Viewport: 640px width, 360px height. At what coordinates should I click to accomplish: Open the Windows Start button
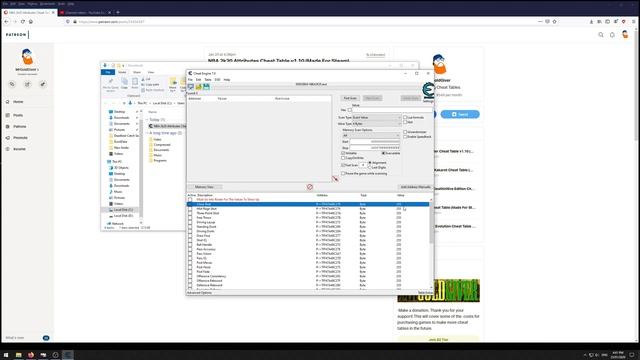[x=6, y=355]
